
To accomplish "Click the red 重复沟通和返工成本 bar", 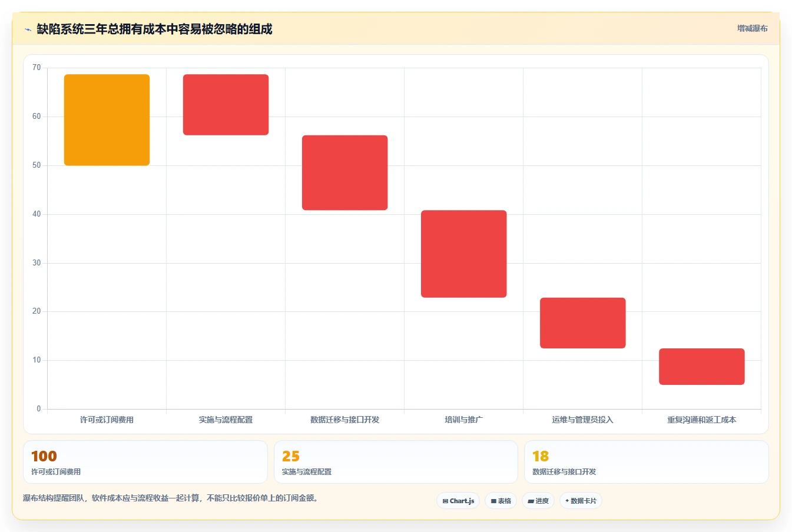I will [701, 367].
